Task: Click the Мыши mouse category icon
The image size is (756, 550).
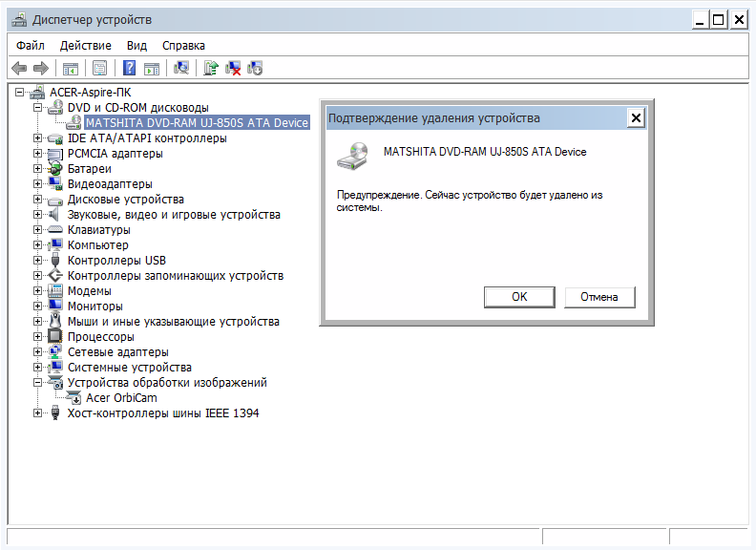Action: pos(55,321)
